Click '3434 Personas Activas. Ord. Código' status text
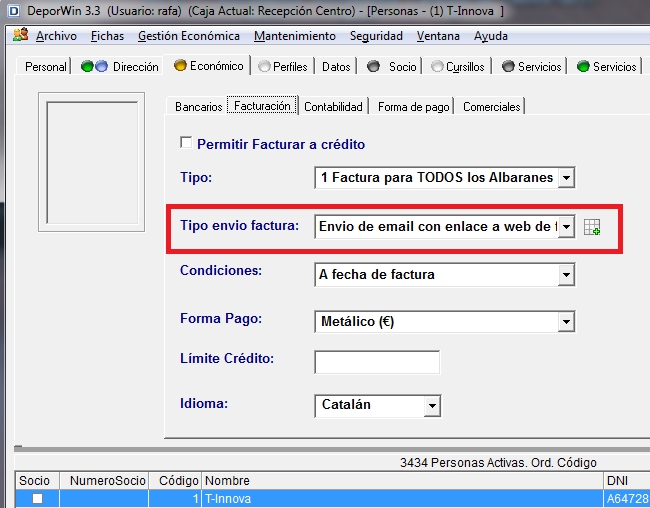Viewport: 650px width, 508px height. [498, 462]
